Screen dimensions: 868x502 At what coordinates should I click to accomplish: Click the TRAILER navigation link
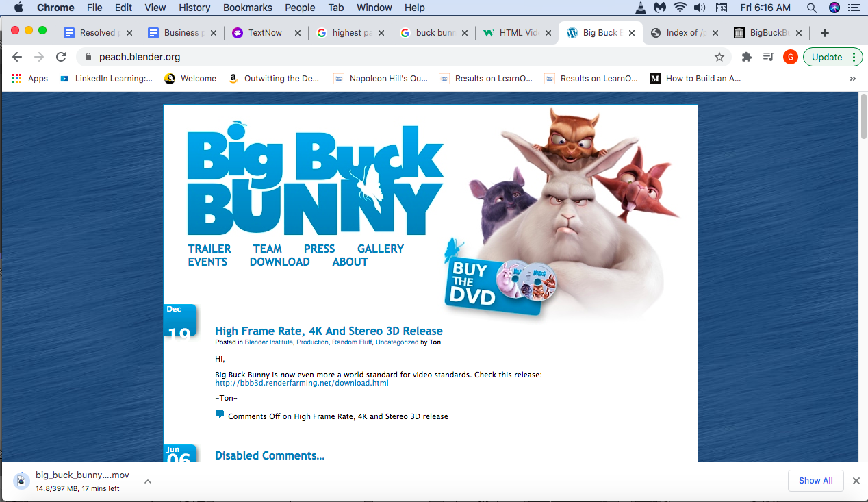209,249
